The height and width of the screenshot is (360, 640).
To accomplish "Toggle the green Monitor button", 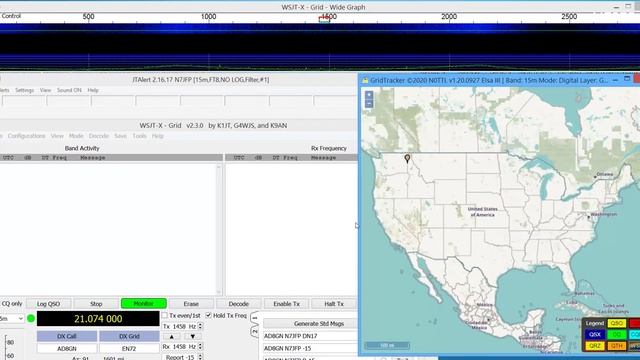I will click(144, 304).
